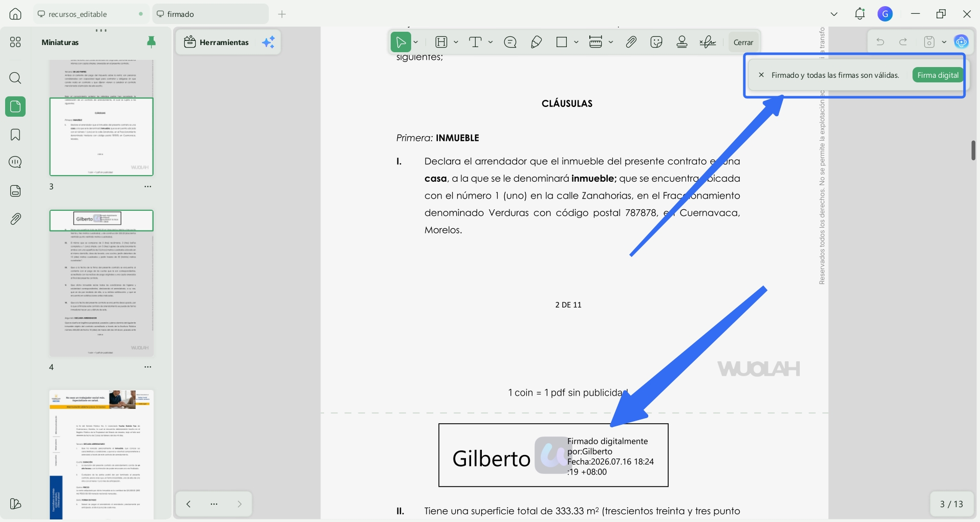Viewport: 980px width, 522px height.
Task: Dismiss the signature validity notification
Action: point(761,75)
